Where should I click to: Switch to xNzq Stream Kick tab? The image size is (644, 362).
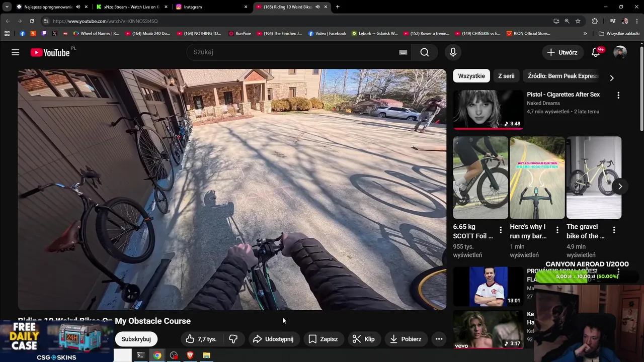[x=132, y=7]
